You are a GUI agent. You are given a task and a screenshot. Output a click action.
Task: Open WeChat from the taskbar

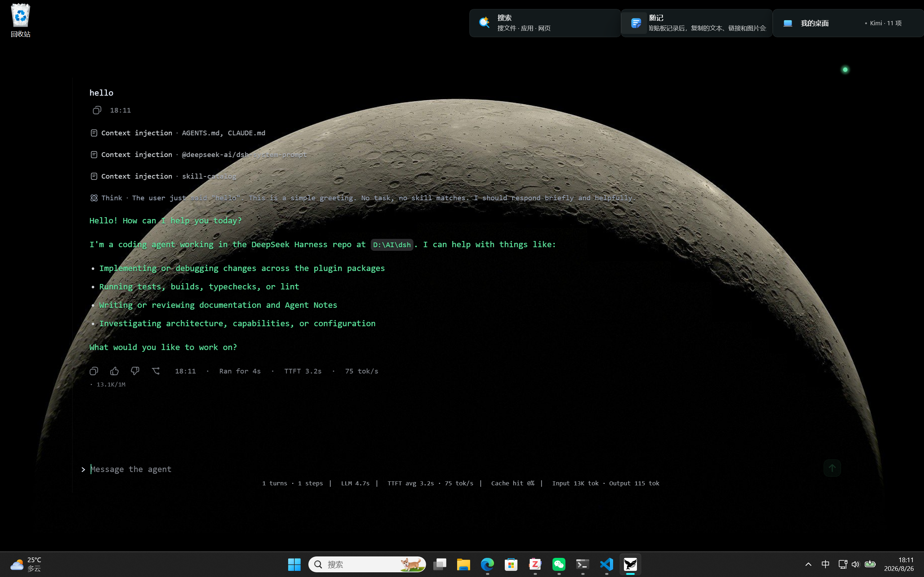click(559, 564)
